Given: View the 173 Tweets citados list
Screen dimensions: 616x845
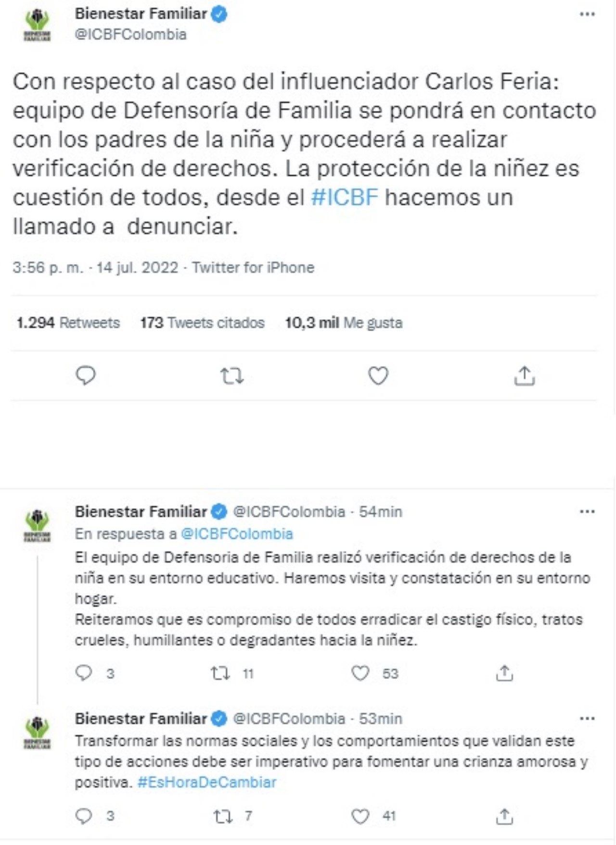Looking at the screenshot, I should (x=202, y=323).
